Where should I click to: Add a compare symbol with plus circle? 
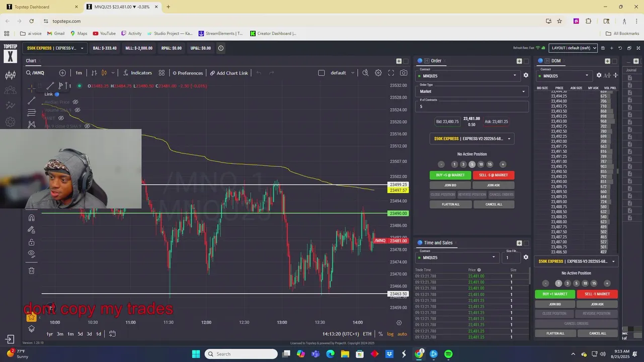(x=62, y=73)
